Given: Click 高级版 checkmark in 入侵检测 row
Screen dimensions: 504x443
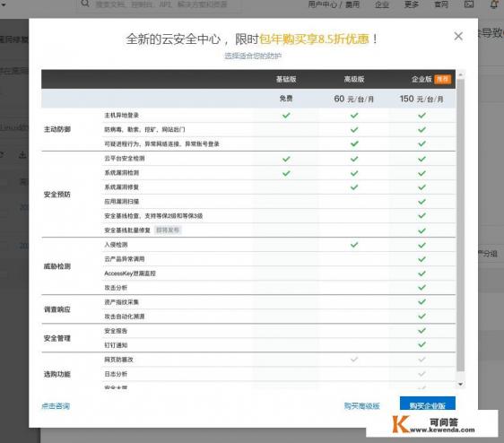Looking at the screenshot, I should pos(354,245).
